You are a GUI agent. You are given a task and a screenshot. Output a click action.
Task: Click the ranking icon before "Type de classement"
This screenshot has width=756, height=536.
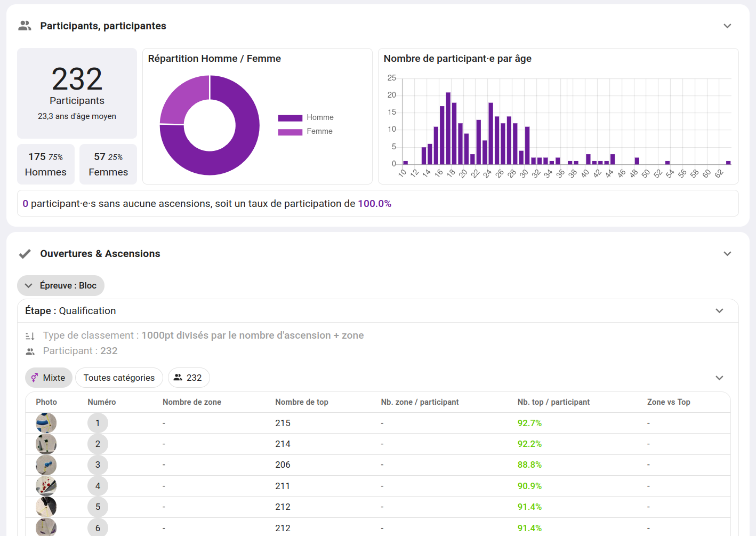point(30,335)
